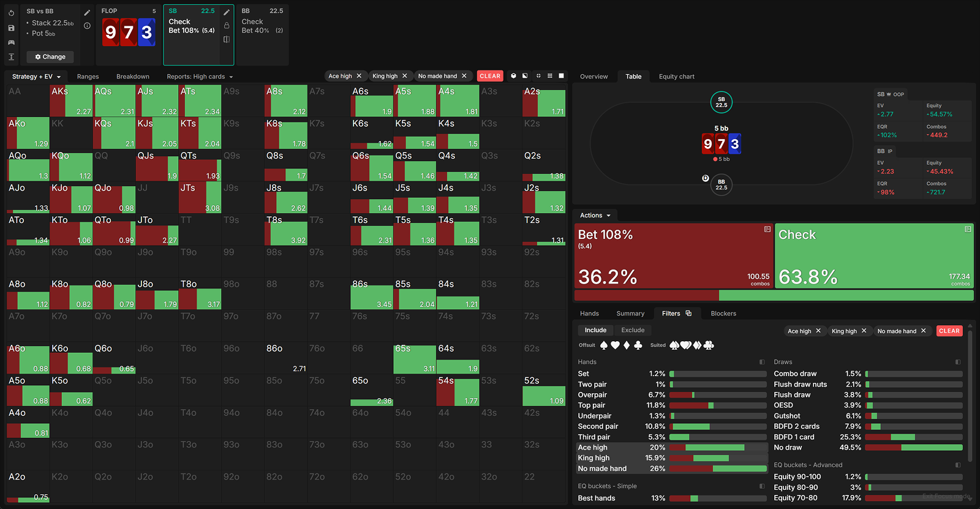Select the suited hearts filter icon
Image resolution: width=980 pixels, height=509 pixels.
click(x=685, y=345)
